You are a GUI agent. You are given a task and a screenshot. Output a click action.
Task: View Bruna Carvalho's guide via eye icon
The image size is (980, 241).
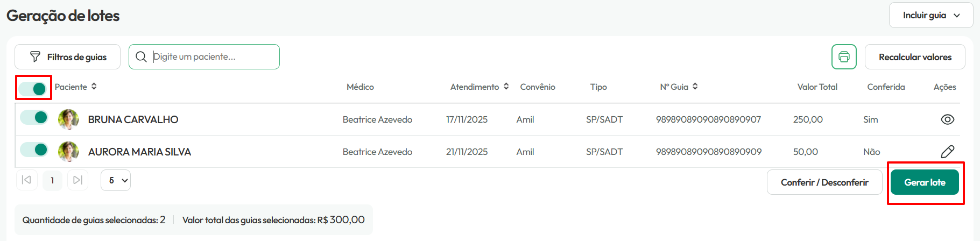pos(947,119)
